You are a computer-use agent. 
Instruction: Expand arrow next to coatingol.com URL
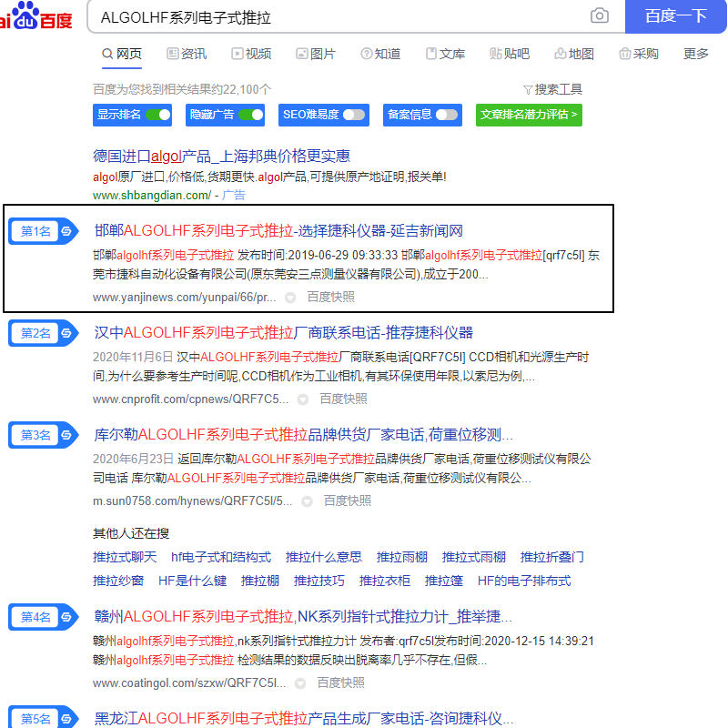301,683
